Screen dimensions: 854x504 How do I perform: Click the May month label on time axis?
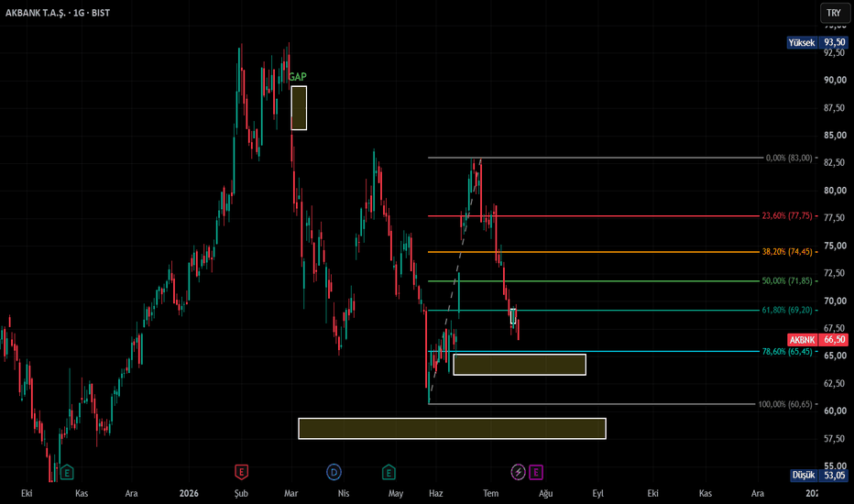tap(396, 493)
